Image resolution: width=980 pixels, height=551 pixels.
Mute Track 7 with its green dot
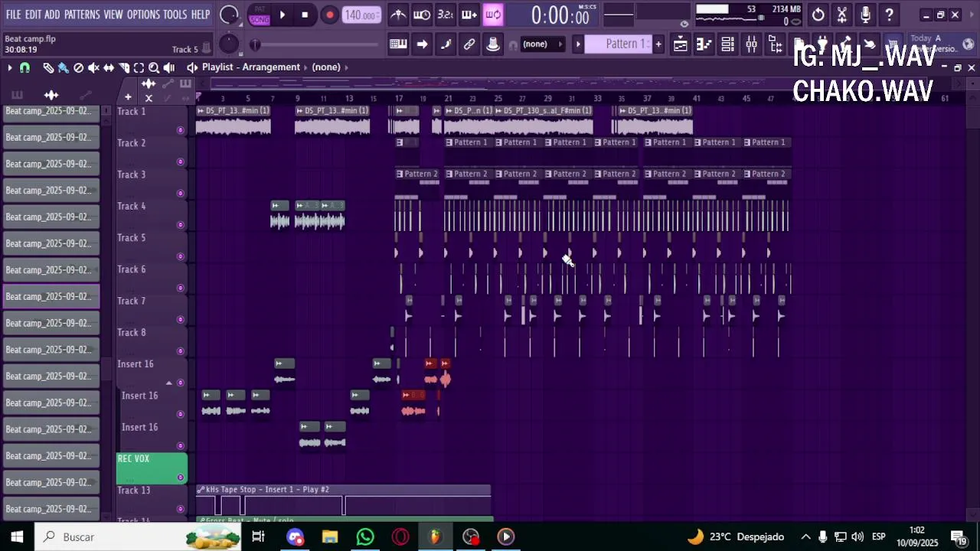coord(181,320)
